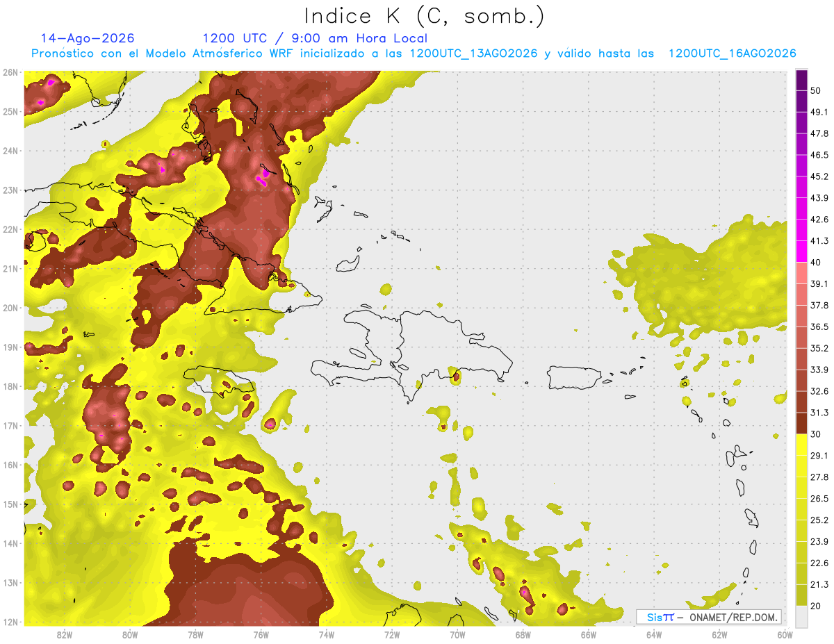
Task: Click the 27.8 value on color scale
Action: (819, 477)
